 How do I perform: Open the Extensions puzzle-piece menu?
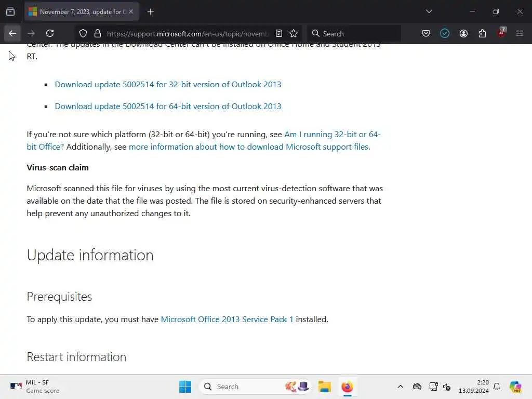tap(482, 33)
